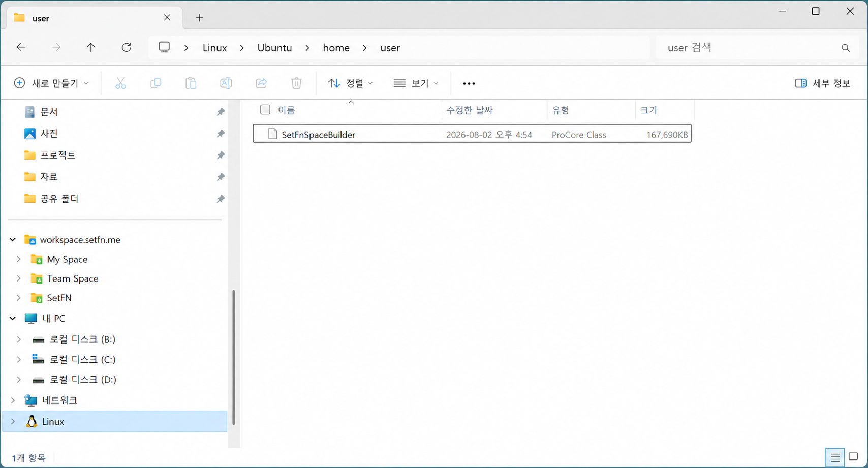Click the pin icon next to 프로젝트
This screenshot has width=868, height=468.
(x=221, y=155)
